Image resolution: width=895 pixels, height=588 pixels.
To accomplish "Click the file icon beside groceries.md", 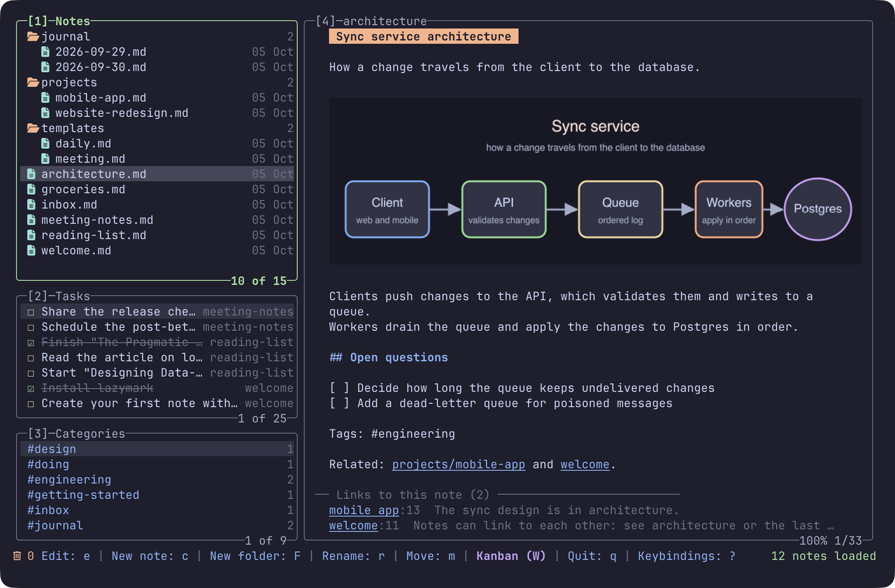I will [x=31, y=190].
